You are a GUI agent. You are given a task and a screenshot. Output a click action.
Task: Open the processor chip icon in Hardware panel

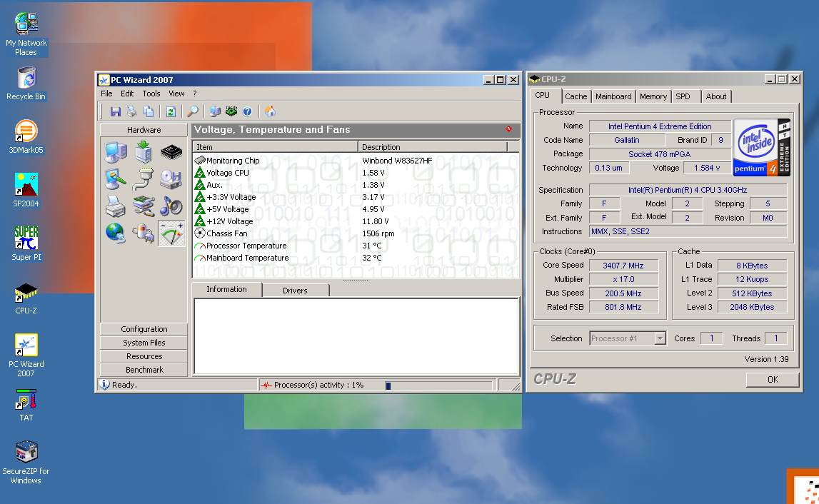[171, 152]
